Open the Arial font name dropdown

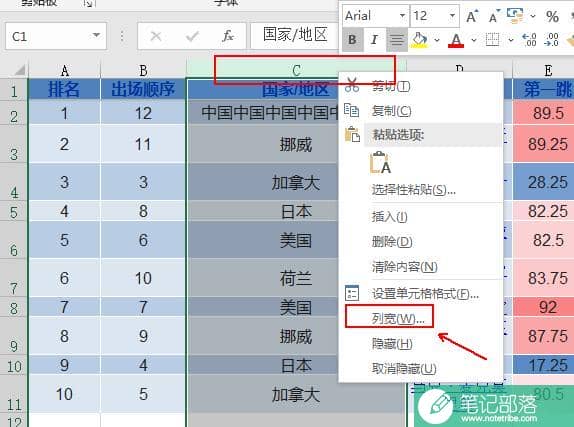coord(402,16)
